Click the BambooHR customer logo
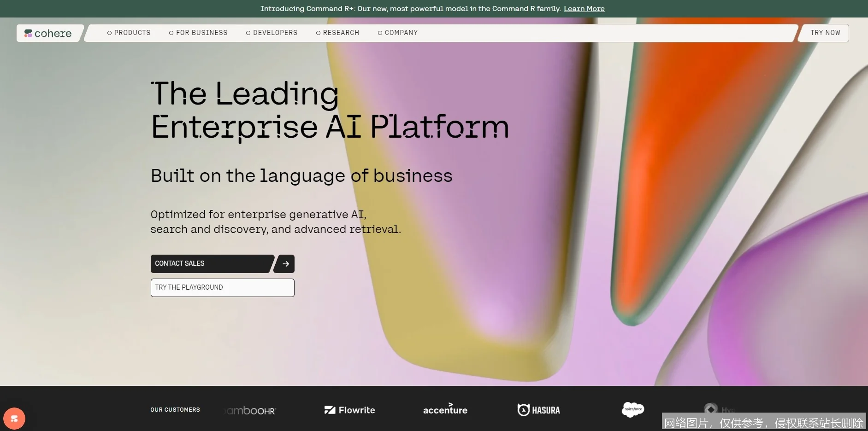Image resolution: width=868 pixels, height=431 pixels. pyautogui.click(x=250, y=410)
